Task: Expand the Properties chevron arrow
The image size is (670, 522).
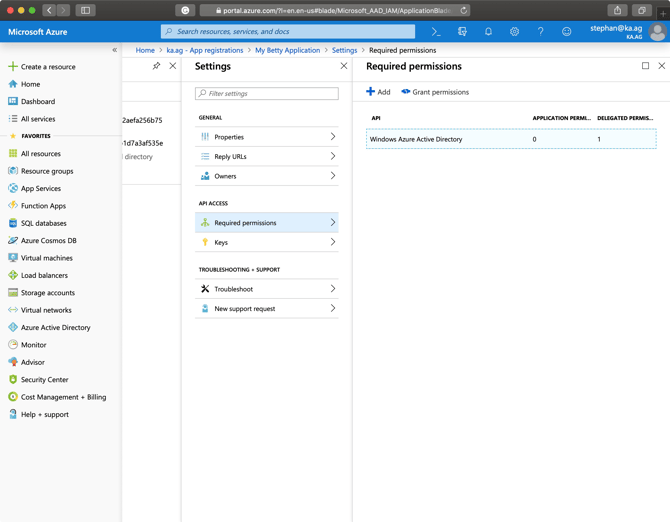Action: [x=332, y=136]
